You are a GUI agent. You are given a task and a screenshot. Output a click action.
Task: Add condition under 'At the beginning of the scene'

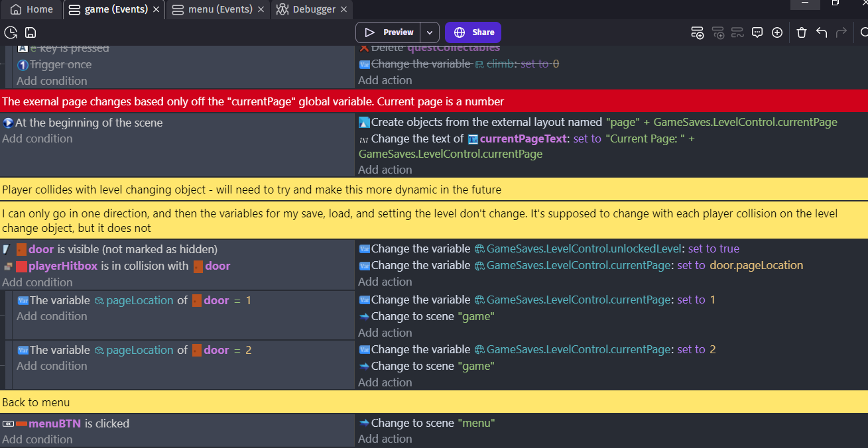[37, 139]
